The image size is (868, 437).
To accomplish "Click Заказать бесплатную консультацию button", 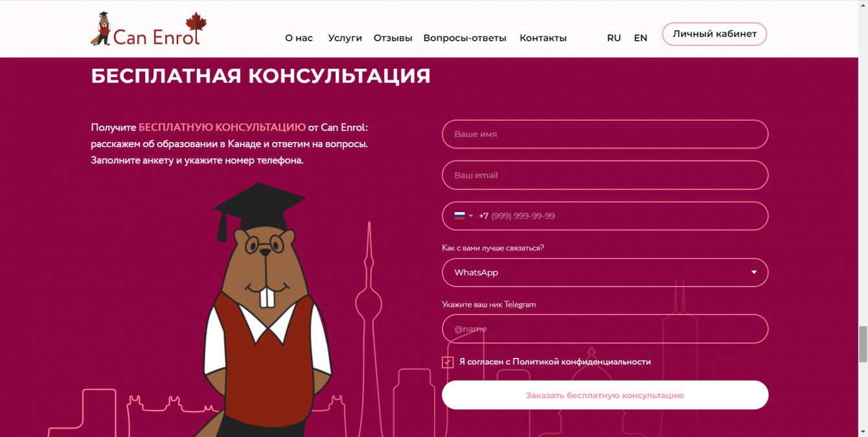I will [x=605, y=395].
